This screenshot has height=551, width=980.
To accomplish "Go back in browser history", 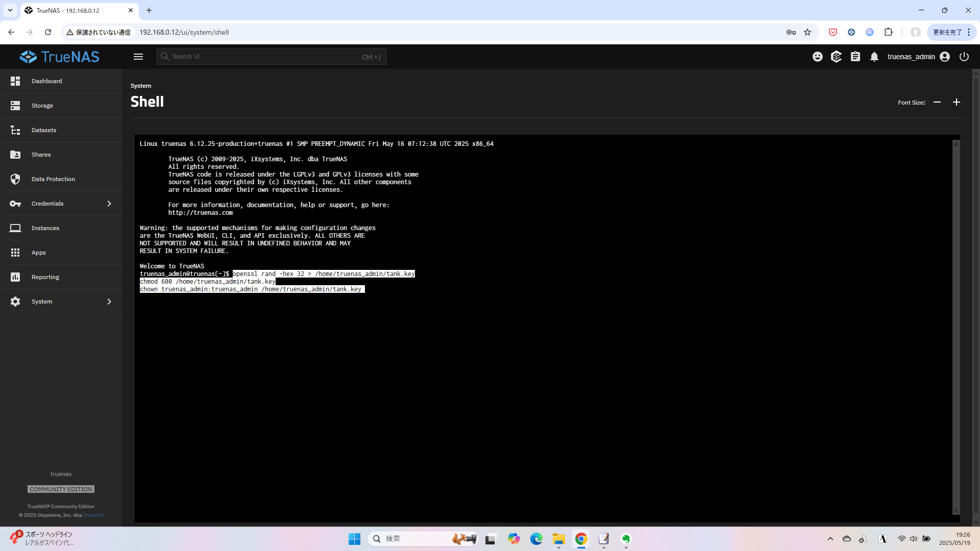I will pyautogui.click(x=11, y=32).
